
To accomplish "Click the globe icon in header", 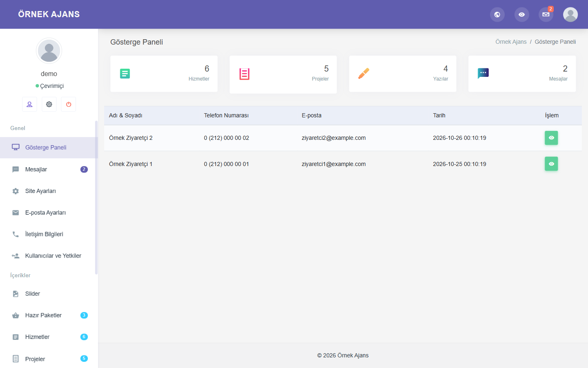I will click(x=497, y=14).
